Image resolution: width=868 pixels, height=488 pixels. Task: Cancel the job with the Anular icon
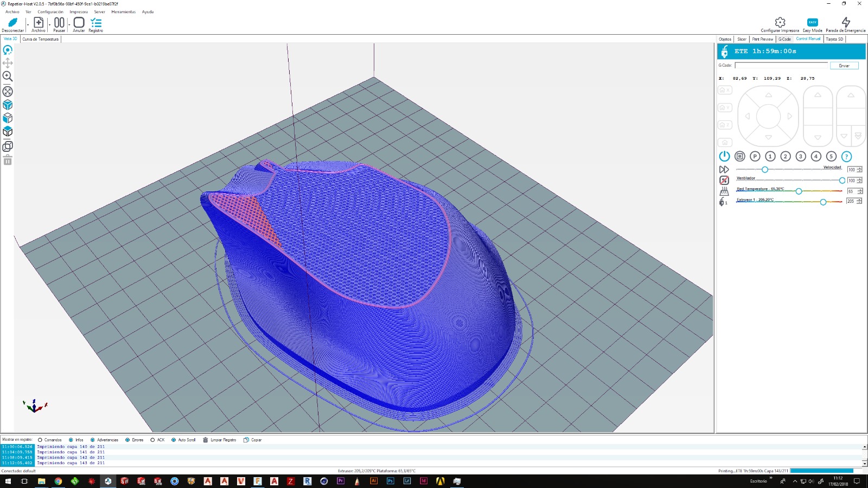click(79, 22)
